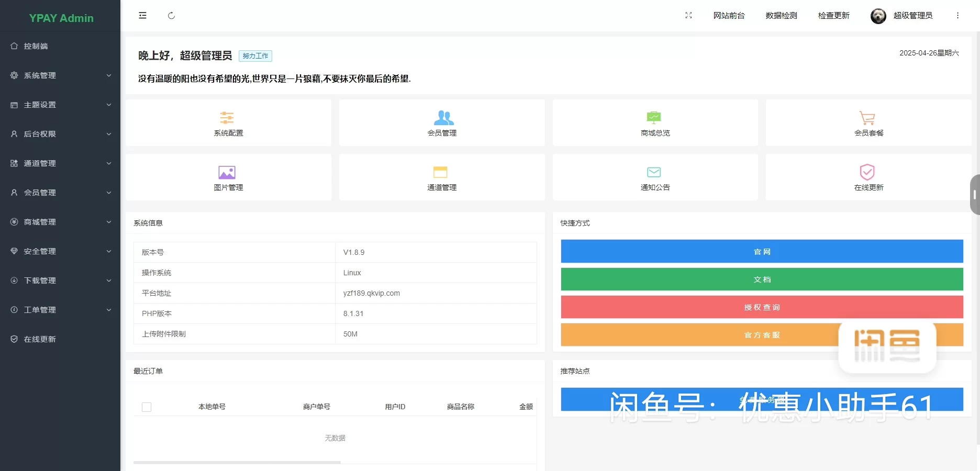Select 控制端 in the sidebar

coord(60,46)
